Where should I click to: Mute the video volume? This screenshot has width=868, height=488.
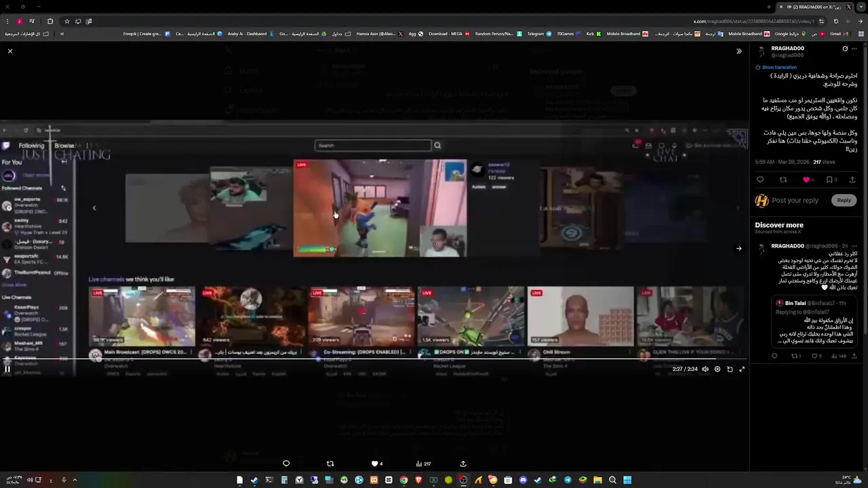click(705, 369)
